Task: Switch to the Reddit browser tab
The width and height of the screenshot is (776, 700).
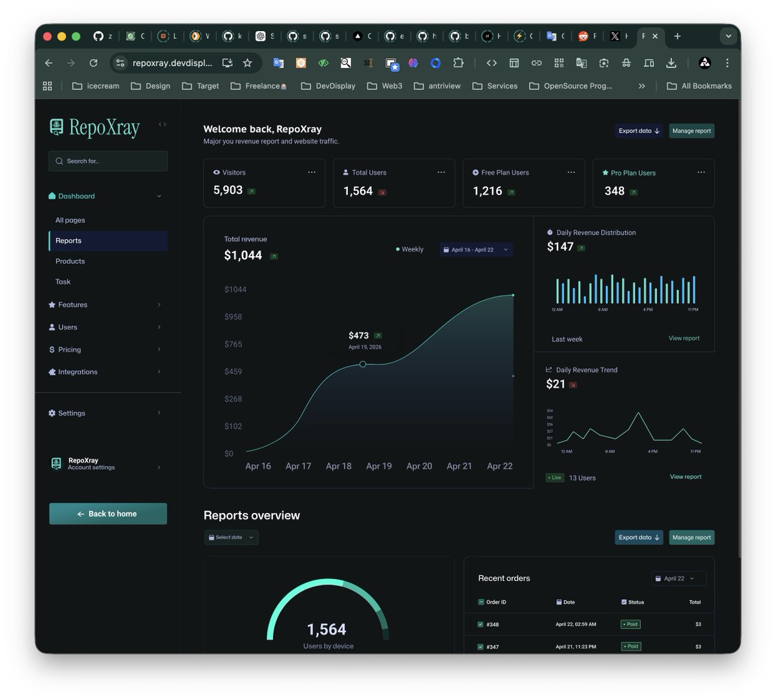Action: coord(587,36)
